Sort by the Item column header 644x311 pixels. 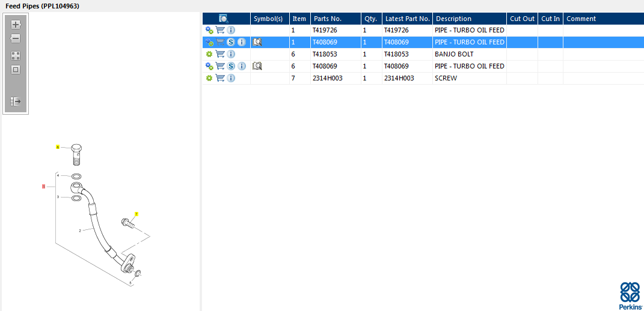coord(300,19)
